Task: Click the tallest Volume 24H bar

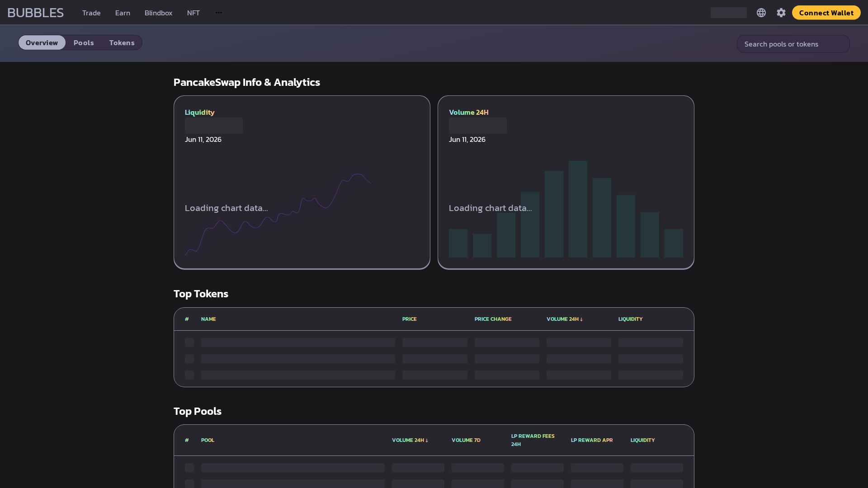Action: (578, 209)
